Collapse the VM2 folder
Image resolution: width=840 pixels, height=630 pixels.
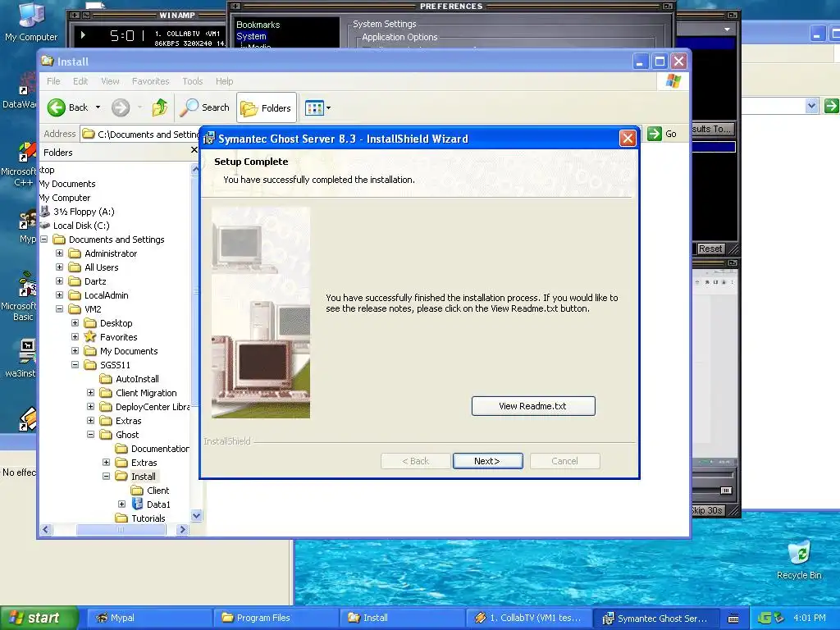pyautogui.click(x=59, y=309)
